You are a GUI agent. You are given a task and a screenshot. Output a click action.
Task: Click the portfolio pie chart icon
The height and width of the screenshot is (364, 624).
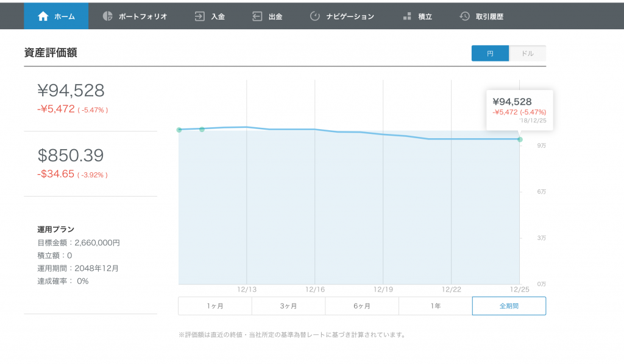click(x=107, y=16)
